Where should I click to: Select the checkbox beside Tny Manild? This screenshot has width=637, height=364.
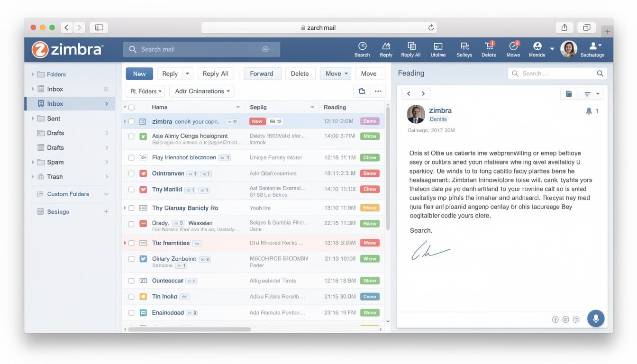pos(131,189)
